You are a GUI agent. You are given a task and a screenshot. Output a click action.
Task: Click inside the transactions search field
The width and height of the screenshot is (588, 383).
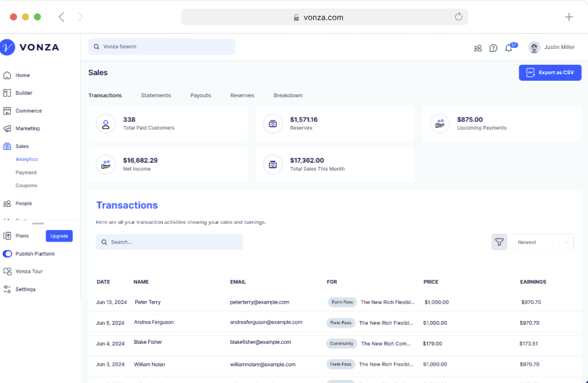click(169, 242)
